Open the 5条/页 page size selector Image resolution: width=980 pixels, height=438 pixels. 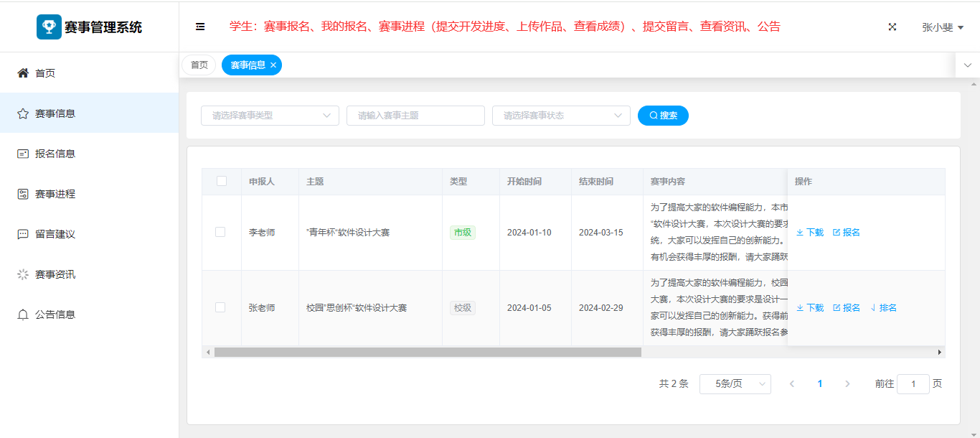(735, 384)
